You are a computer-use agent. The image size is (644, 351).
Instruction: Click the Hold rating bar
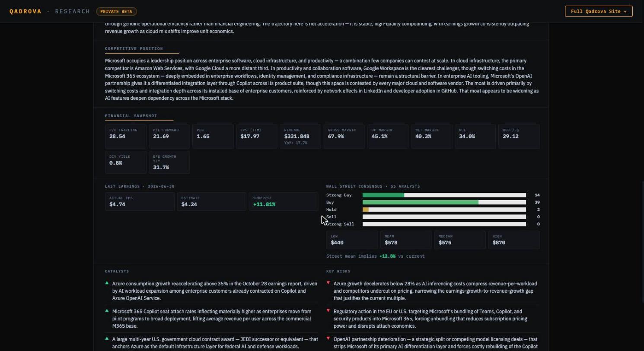click(x=444, y=210)
